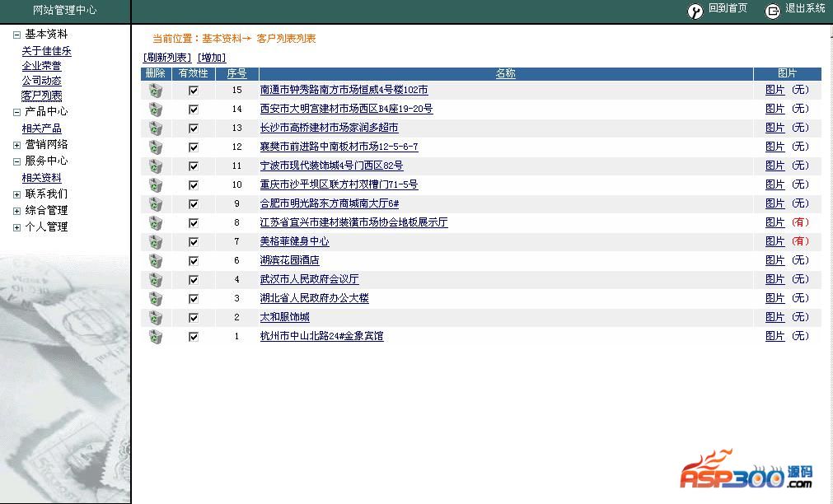The image size is (833, 504).
Task: Click the 刷新列表 link
Action: pos(166,58)
